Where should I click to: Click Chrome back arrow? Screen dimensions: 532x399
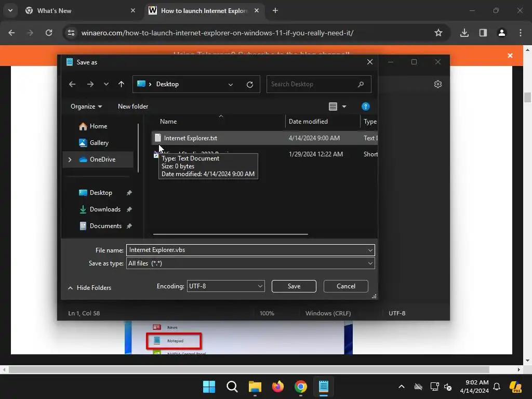tap(11, 33)
